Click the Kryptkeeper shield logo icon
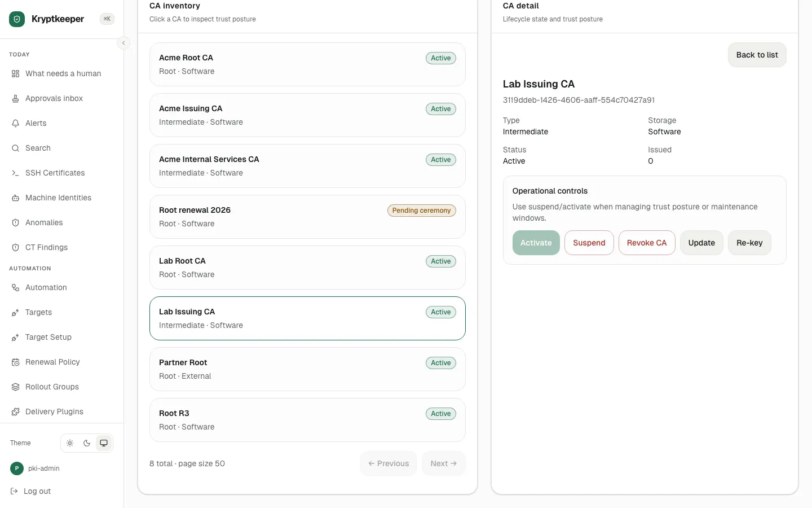This screenshot has width=812, height=508. coord(17,19)
